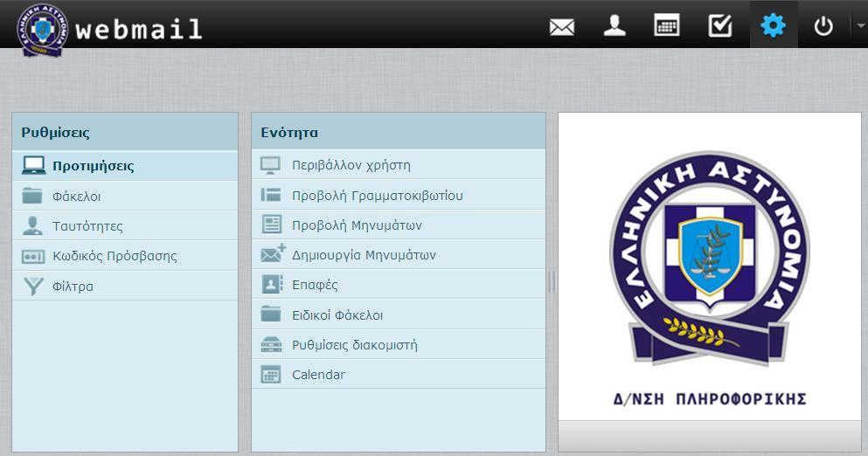Screen dimensions: 868x456
Task: Open the Ρυθμίσεις διακομιστή section
Action: (x=399, y=344)
